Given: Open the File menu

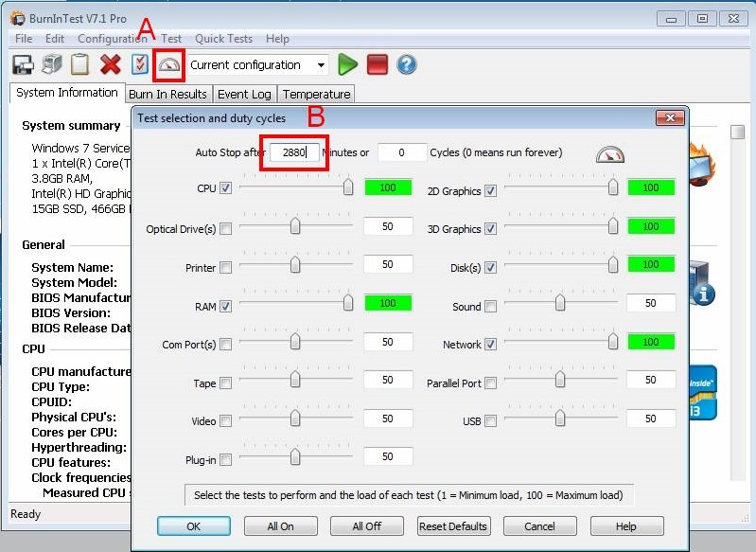Looking at the screenshot, I should [24, 39].
